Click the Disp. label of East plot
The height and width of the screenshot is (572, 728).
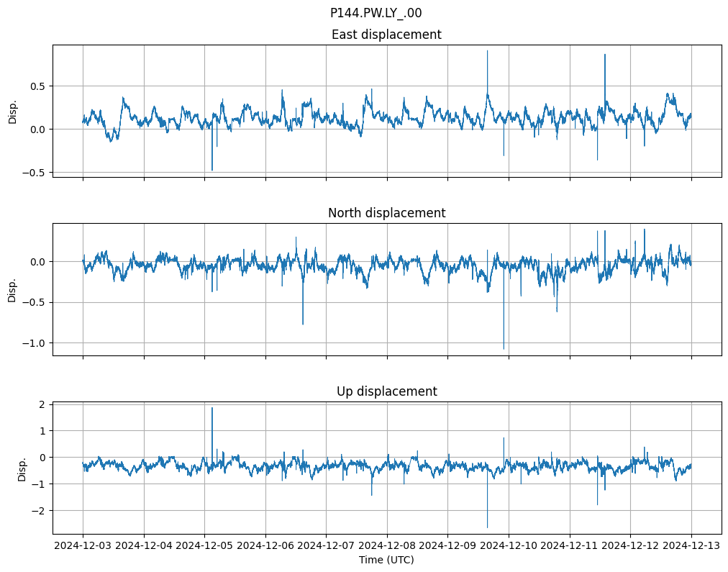pyautogui.click(x=12, y=111)
